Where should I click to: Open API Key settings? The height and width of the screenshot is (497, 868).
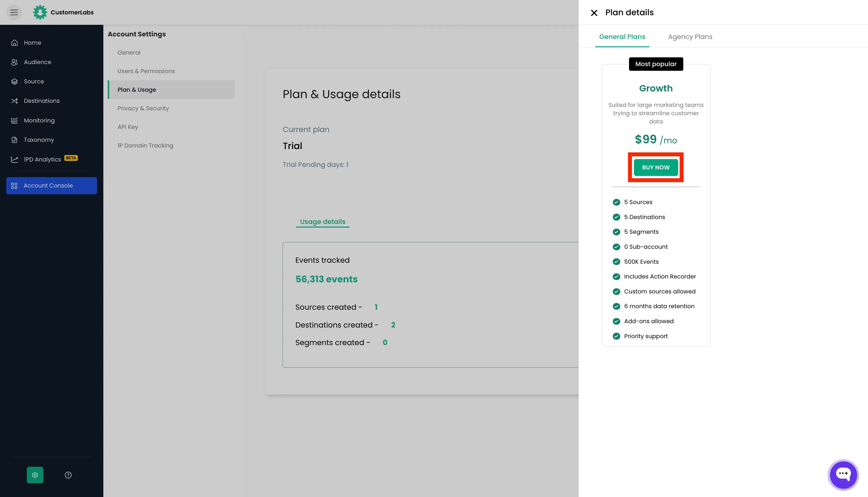[171, 127]
